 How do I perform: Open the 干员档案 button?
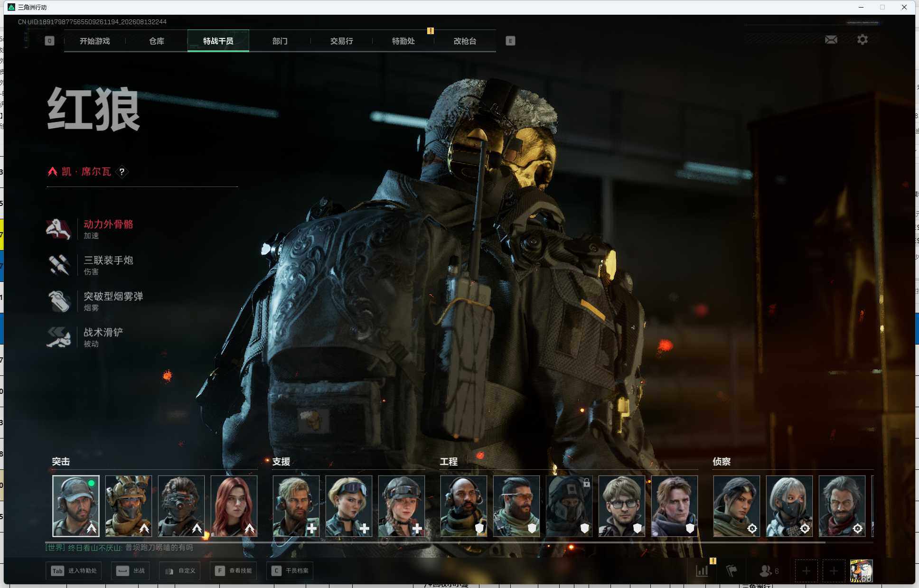pos(290,570)
